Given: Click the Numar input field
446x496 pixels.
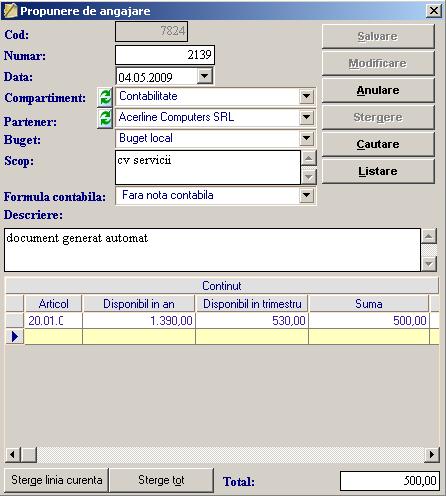Looking at the screenshot, I should (165, 55).
